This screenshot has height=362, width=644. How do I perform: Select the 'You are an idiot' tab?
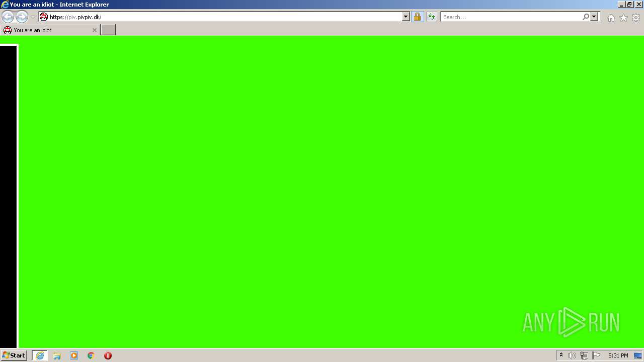tap(49, 30)
